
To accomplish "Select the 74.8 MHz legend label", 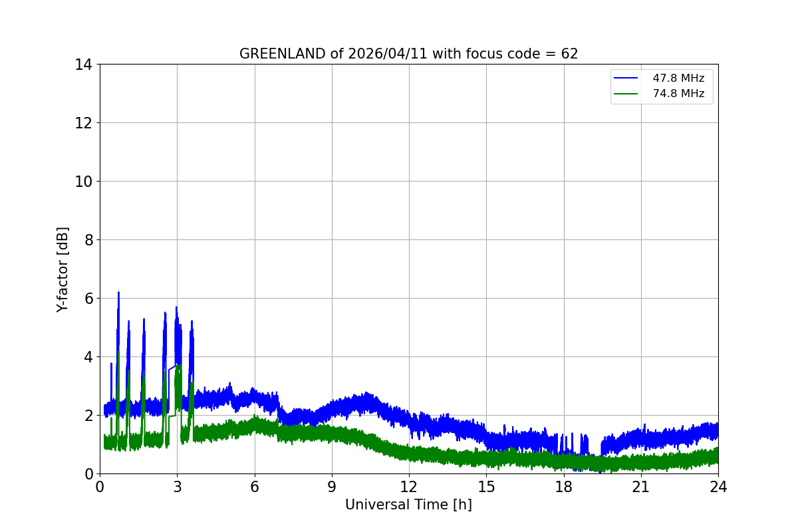I will click(x=678, y=94).
